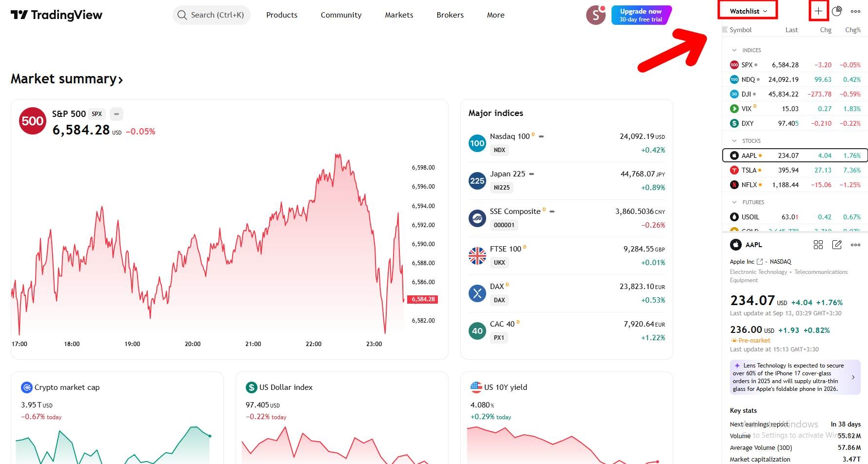
Task: Click the Search input field
Action: [212, 15]
